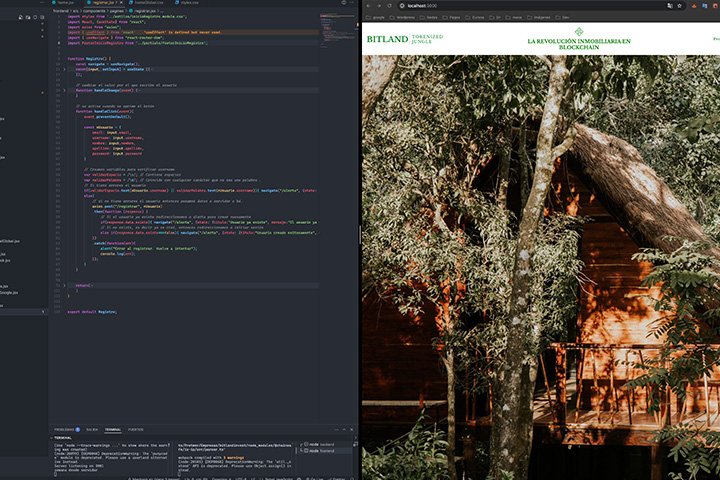Click the event.preventDefault() code line
This screenshot has height=480, width=720.
[x=107, y=117]
